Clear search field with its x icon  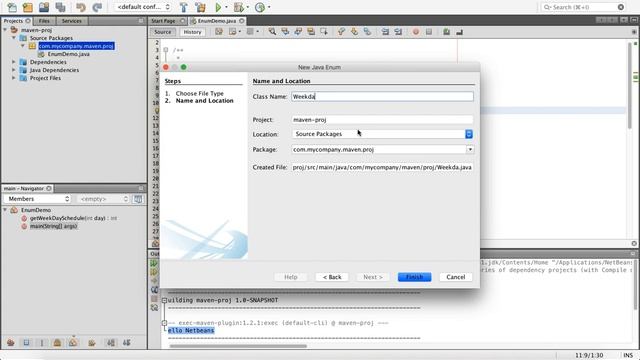pos(621,7)
